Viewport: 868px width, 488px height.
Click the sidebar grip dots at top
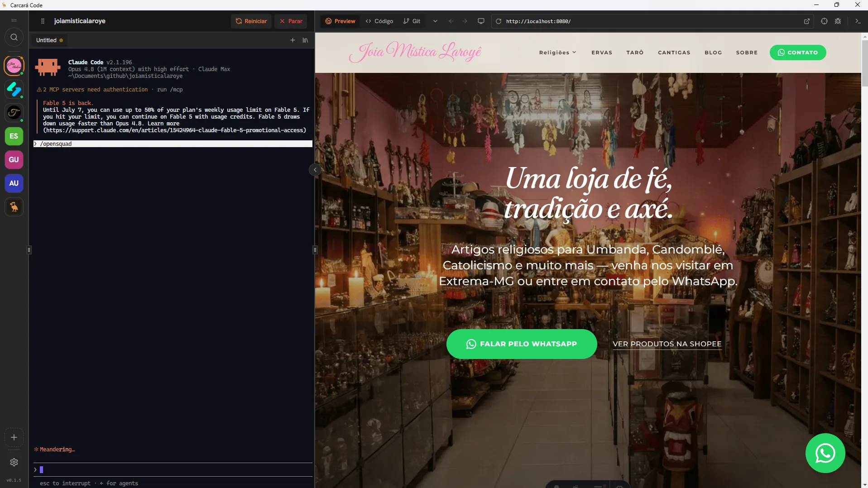(14, 21)
